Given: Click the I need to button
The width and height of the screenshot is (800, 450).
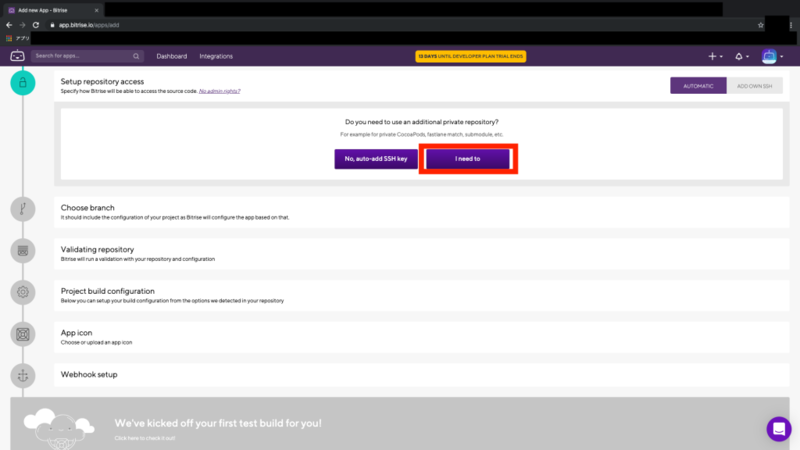Looking at the screenshot, I should click(468, 159).
